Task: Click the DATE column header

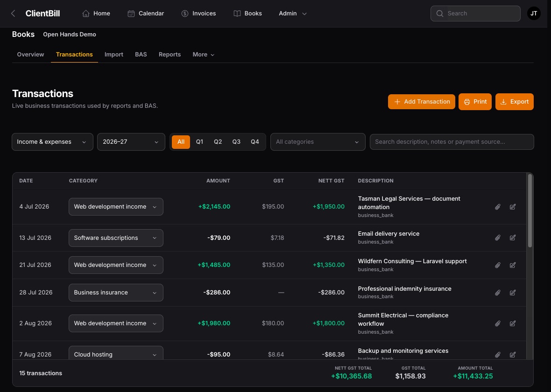Action: [26, 181]
